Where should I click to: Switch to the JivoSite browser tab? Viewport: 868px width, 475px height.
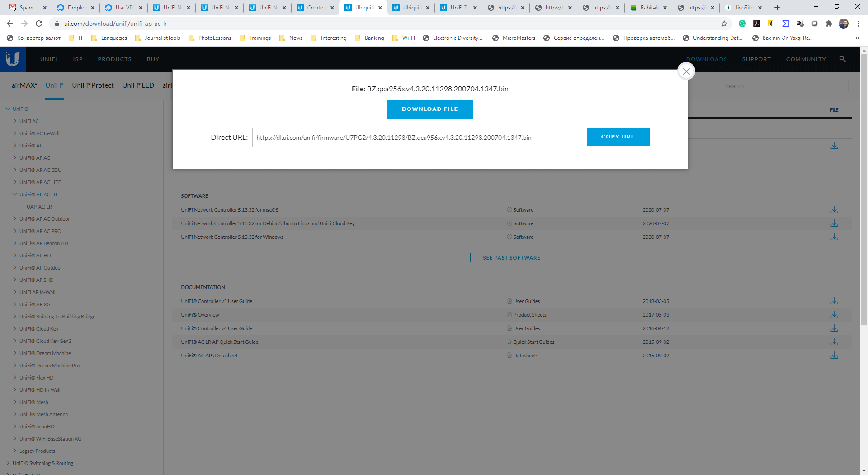744,8
